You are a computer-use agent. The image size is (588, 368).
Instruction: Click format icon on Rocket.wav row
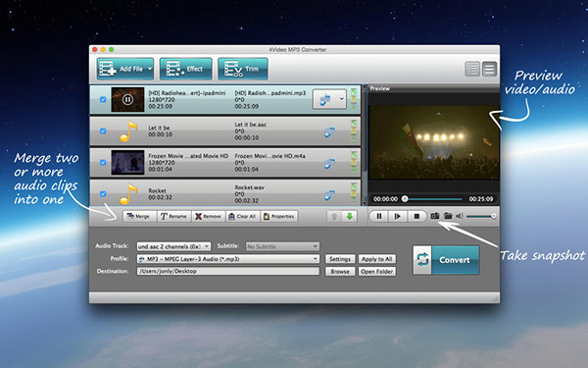329,194
